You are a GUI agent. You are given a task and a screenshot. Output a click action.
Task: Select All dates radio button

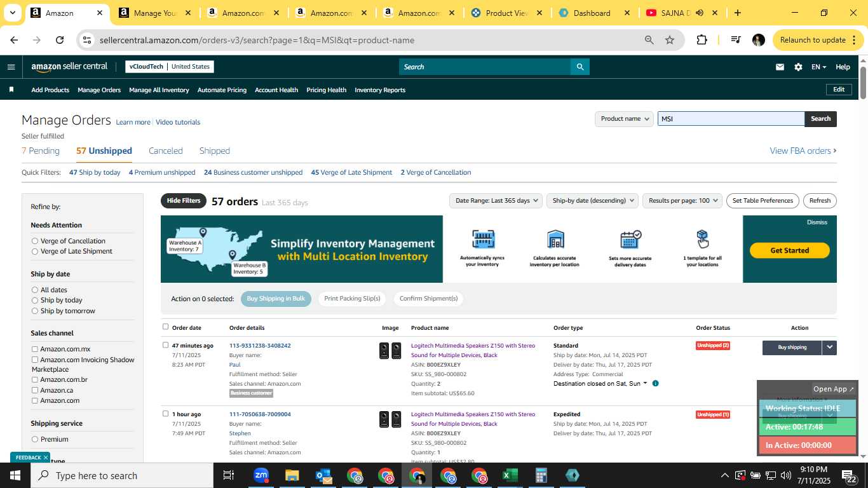click(35, 290)
